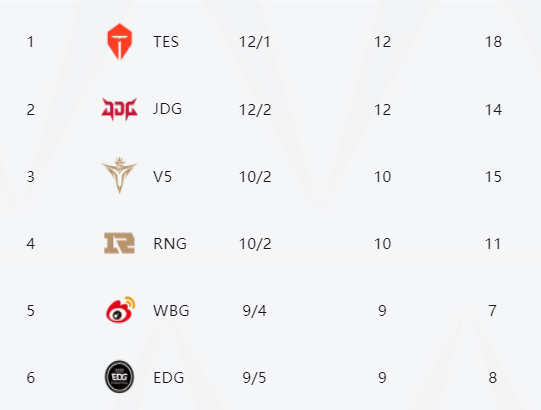Select the V5 team name
Screen dimensions: 541x410
coord(163,177)
